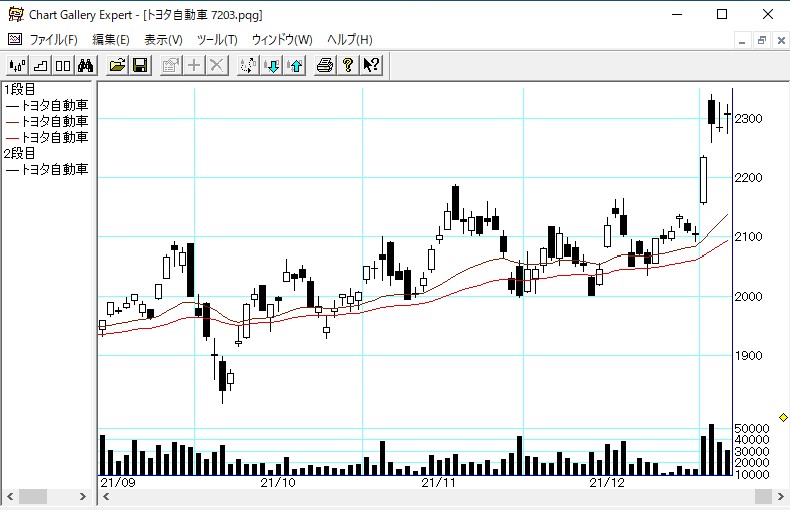Click the blue down-arrow toolbar icon
The image size is (790, 510).
click(x=271, y=66)
